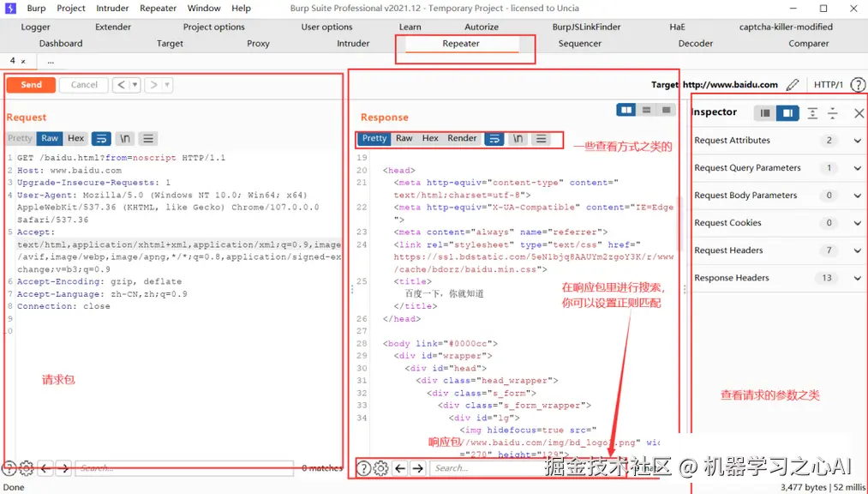Open Response search help icon
The width and height of the screenshot is (868, 494).
coord(363,468)
